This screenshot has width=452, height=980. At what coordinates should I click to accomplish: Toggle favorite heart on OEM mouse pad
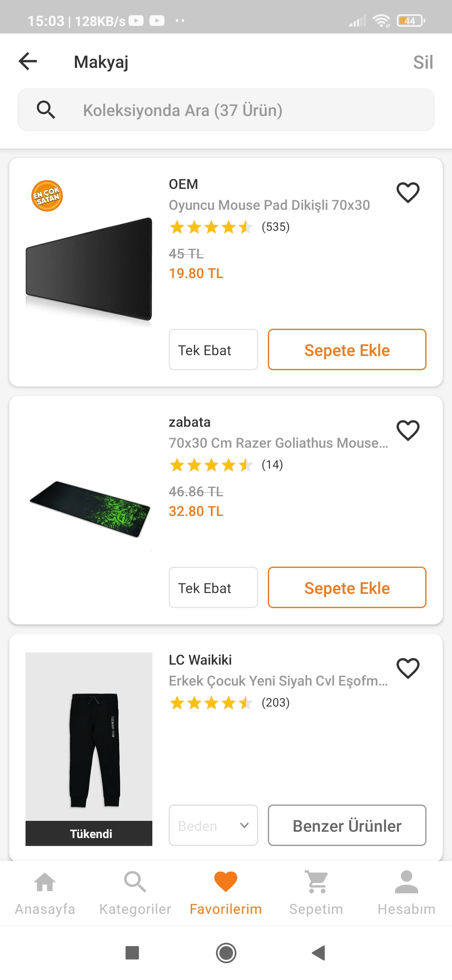(x=408, y=193)
